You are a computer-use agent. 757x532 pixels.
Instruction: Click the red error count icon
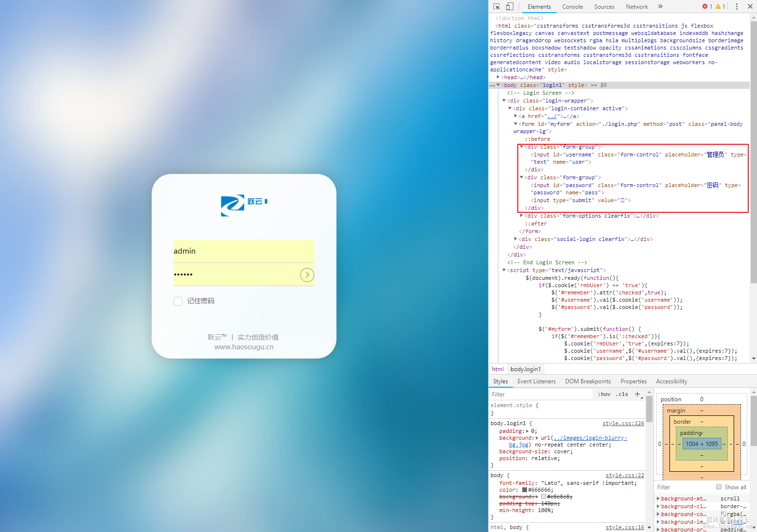[705, 7]
